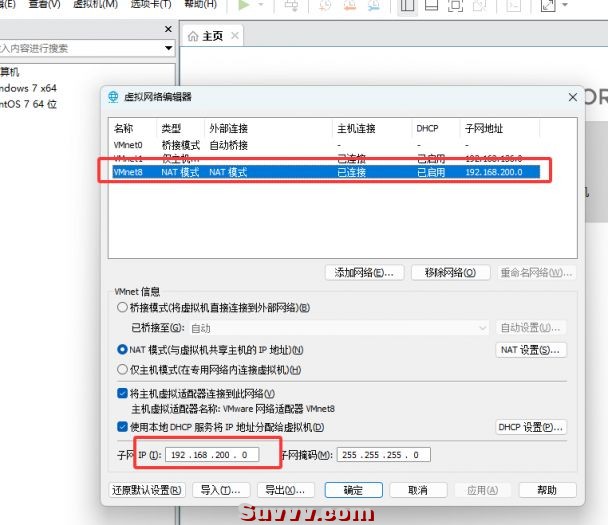Close the 虚拟网络编辑器 dialog
This screenshot has width=608, height=525.
click(573, 97)
